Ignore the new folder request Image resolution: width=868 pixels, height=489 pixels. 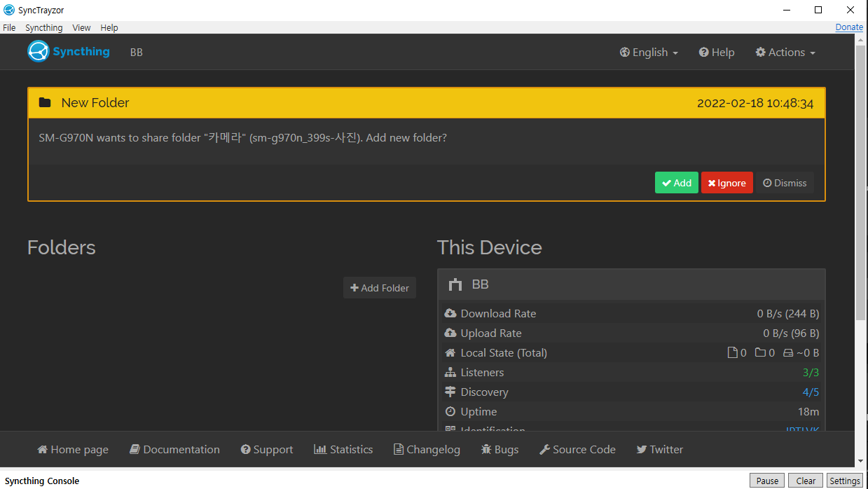[x=727, y=183]
